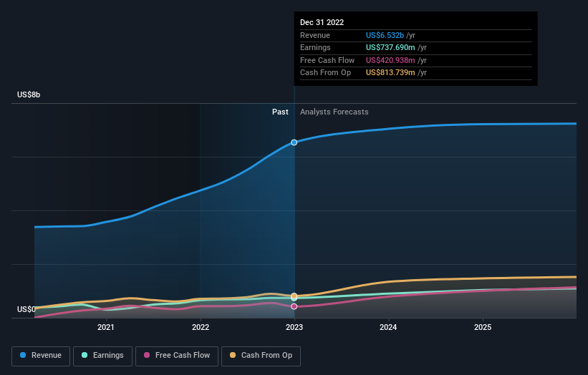The height and width of the screenshot is (375, 588).
Task: Click the US$8b y-axis label
Action: coord(29,94)
